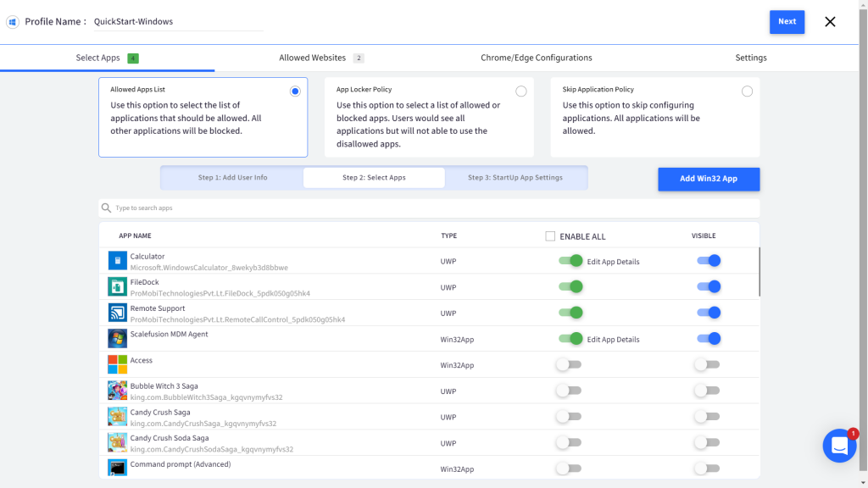Viewport: 868px width, 488px height.
Task: Select the Skip Application Policy radio button
Action: click(748, 91)
